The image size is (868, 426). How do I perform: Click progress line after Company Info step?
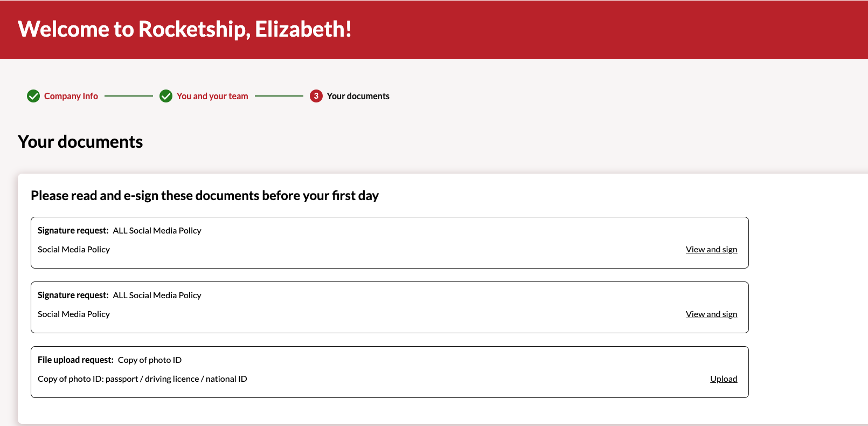coord(129,96)
